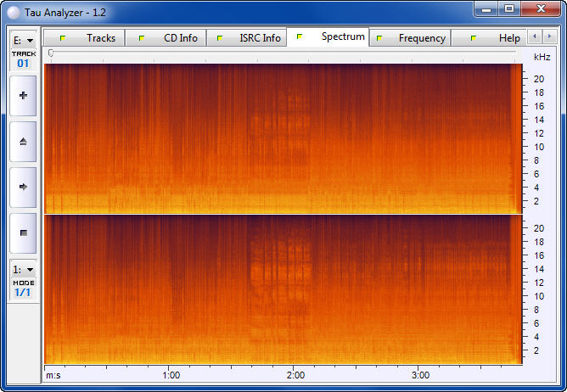Viewport: 567px width, 392px height.
Task: Click the lower channel spectrogram at 1:00
Action: [171, 289]
